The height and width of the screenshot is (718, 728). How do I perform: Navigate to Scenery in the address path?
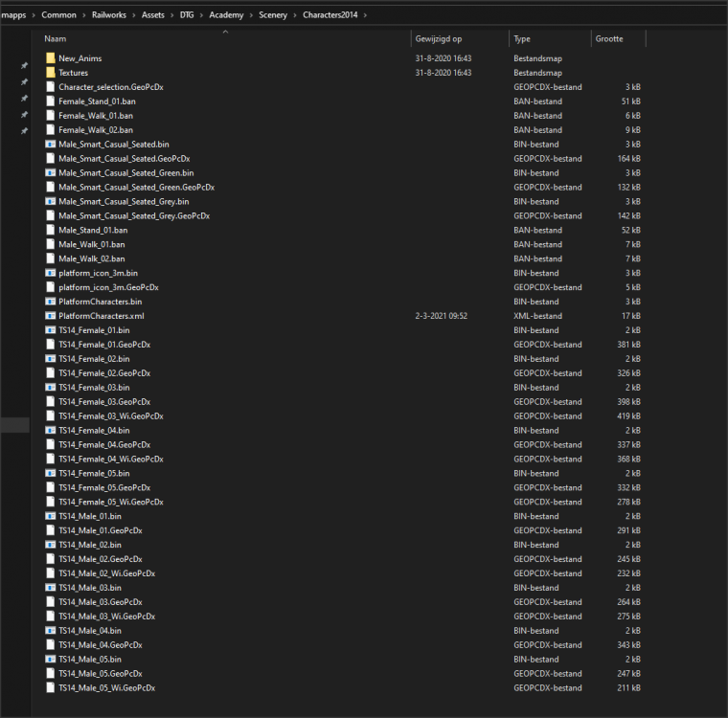click(273, 15)
